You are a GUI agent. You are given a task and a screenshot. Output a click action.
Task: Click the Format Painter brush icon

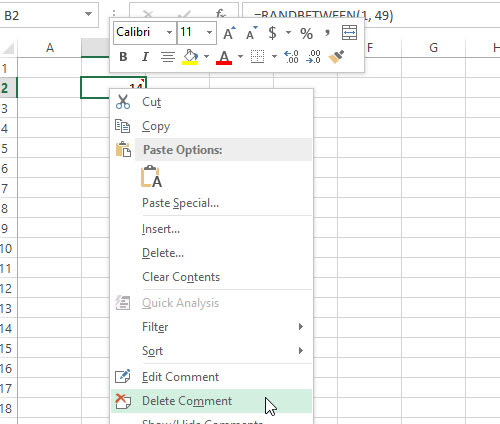336,57
